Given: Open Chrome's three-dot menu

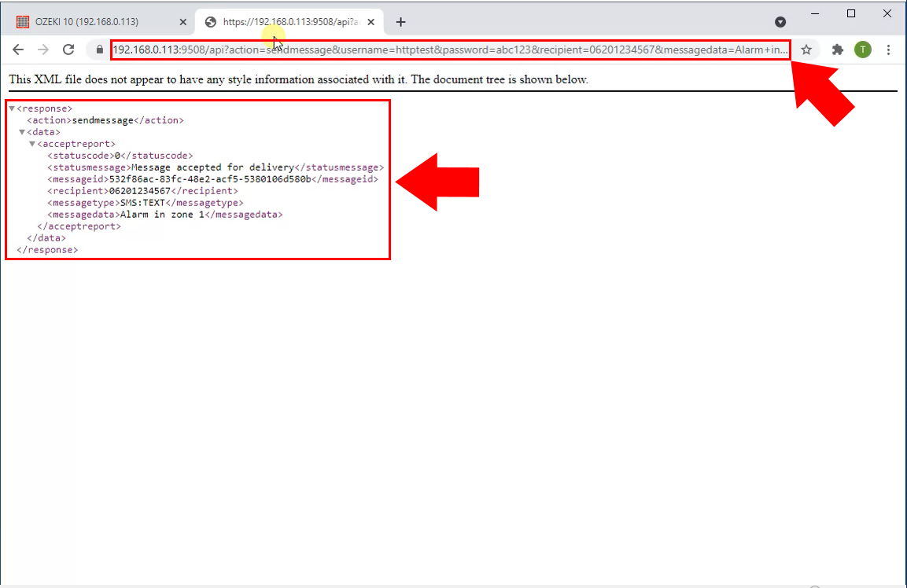Looking at the screenshot, I should point(888,50).
